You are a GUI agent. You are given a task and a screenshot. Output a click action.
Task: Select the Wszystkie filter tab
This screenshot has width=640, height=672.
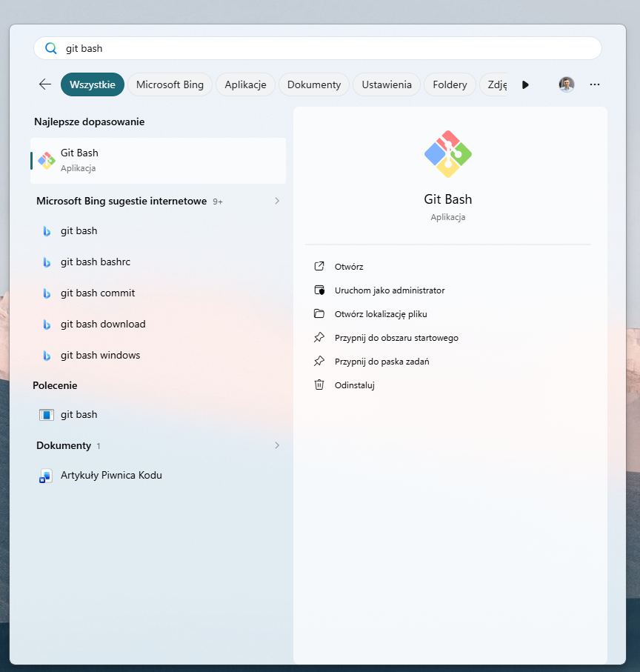[x=93, y=84]
